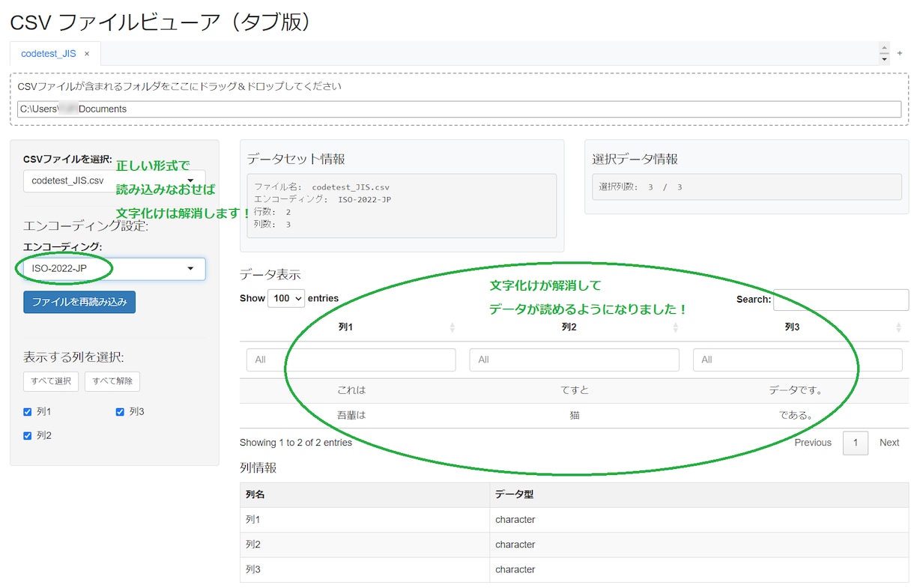
Task: Focus the table Search box
Action: (841, 300)
